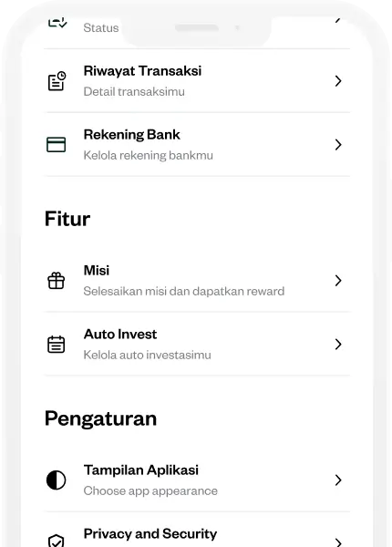Select the Misi title text
The height and width of the screenshot is (547, 392).
[97, 271]
